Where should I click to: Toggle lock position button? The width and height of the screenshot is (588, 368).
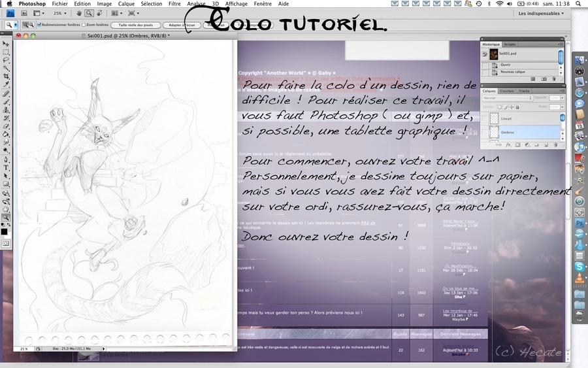click(x=512, y=107)
